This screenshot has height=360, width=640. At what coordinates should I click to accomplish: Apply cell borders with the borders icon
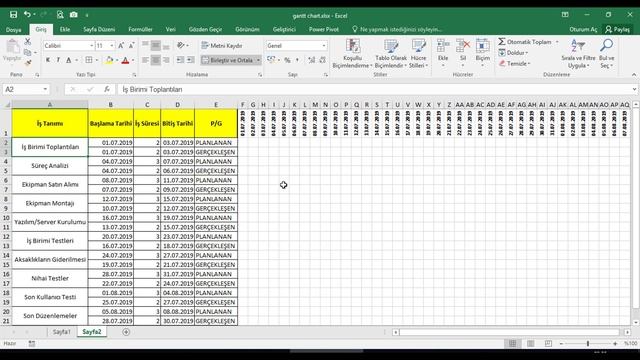coord(89,60)
